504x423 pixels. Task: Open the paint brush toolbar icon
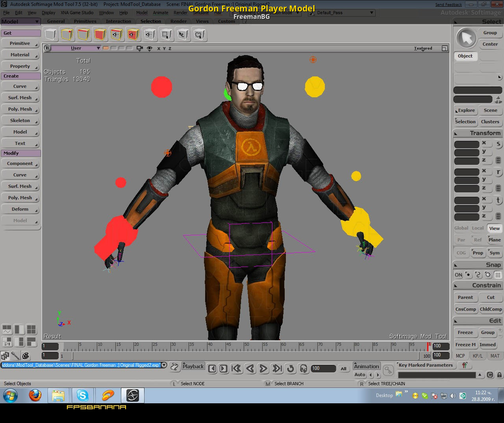click(x=15, y=356)
